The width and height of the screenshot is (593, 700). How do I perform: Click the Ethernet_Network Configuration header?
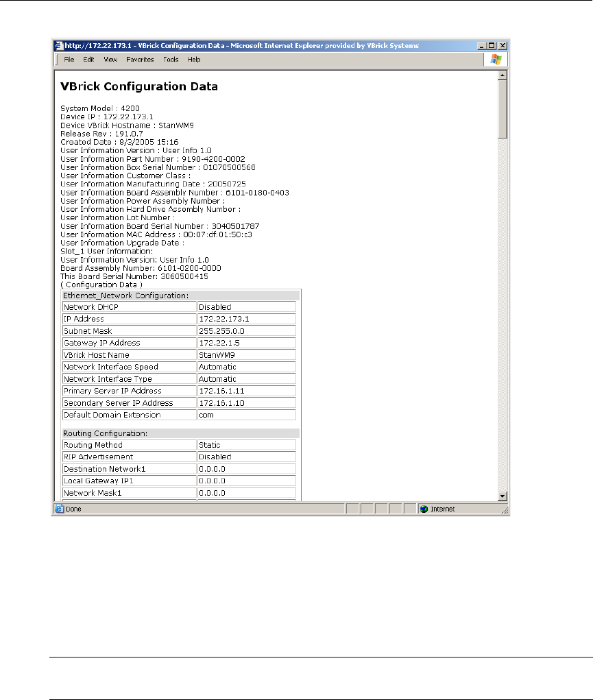click(x=180, y=295)
